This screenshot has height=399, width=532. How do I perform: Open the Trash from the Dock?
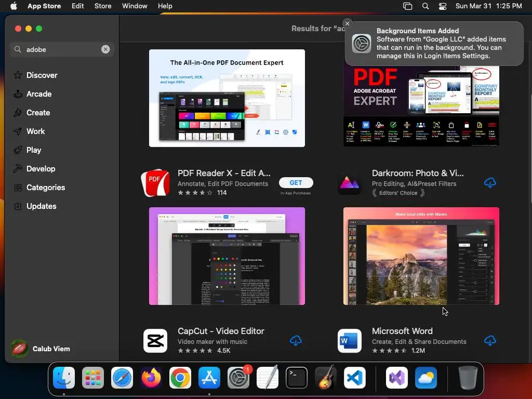click(468, 378)
